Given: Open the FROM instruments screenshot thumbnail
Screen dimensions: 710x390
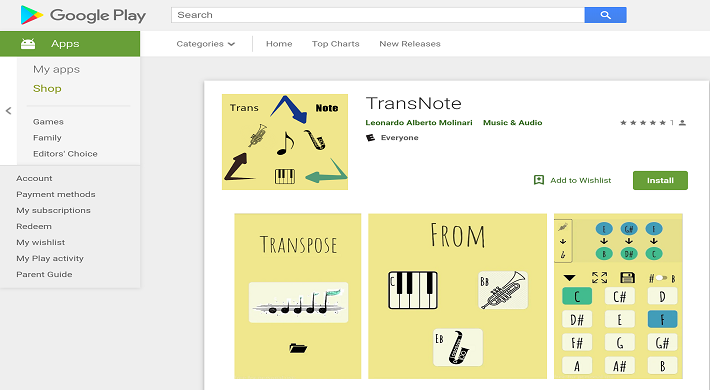Looking at the screenshot, I should (457, 296).
